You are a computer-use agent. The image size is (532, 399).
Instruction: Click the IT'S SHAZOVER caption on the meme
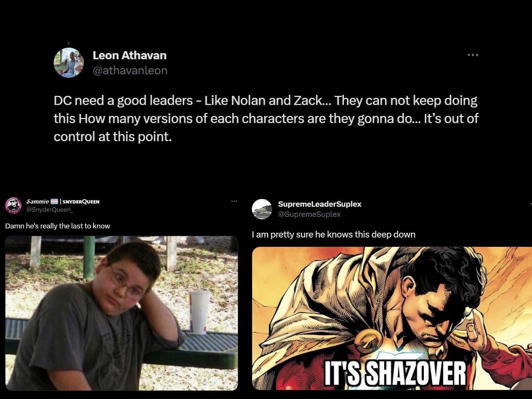pyautogui.click(x=395, y=374)
